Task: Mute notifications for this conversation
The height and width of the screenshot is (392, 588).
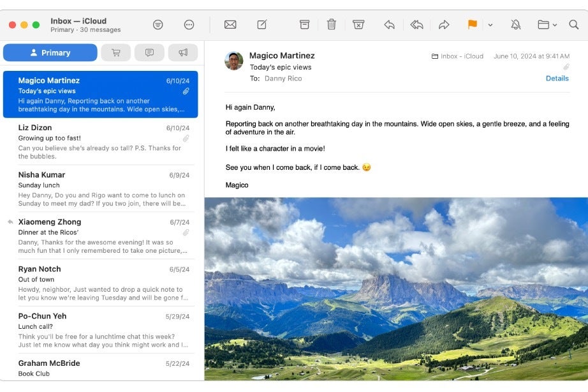Action: pyautogui.click(x=515, y=25)
